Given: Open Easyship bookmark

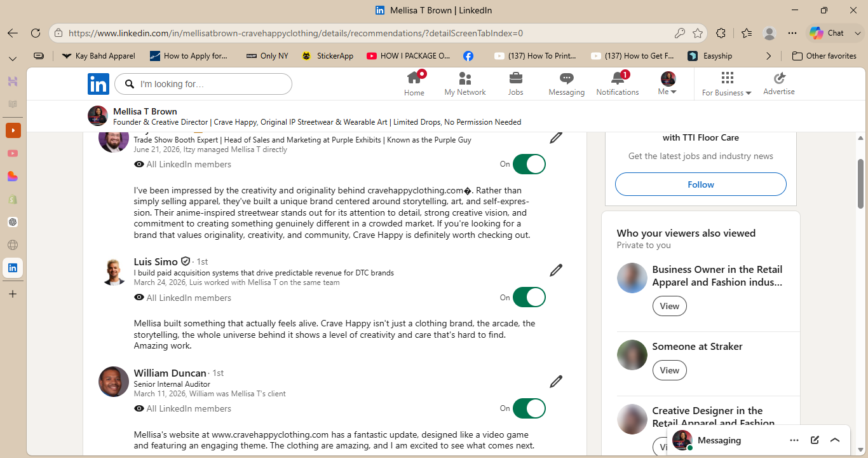Looking at the screenshot, I should click(710, 56).
